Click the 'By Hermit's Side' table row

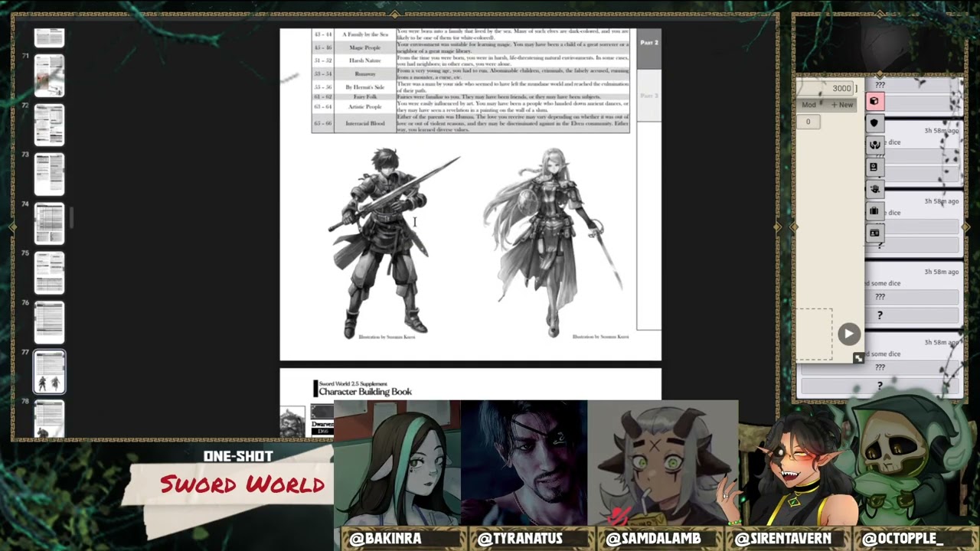pos(471,87)
